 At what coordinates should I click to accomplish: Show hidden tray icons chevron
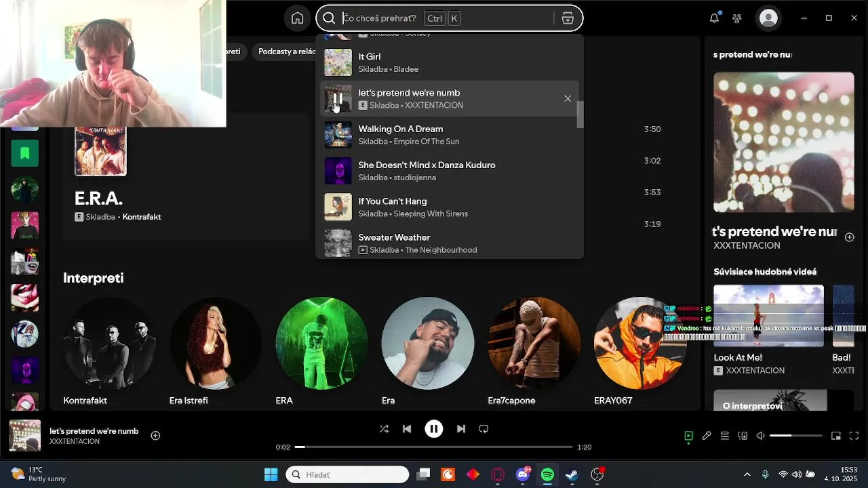click(x=747, y=474)
